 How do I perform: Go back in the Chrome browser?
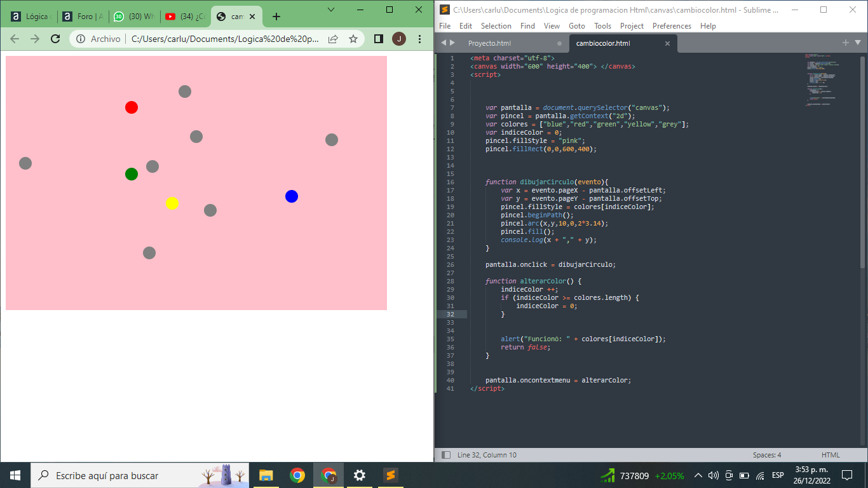15,39
